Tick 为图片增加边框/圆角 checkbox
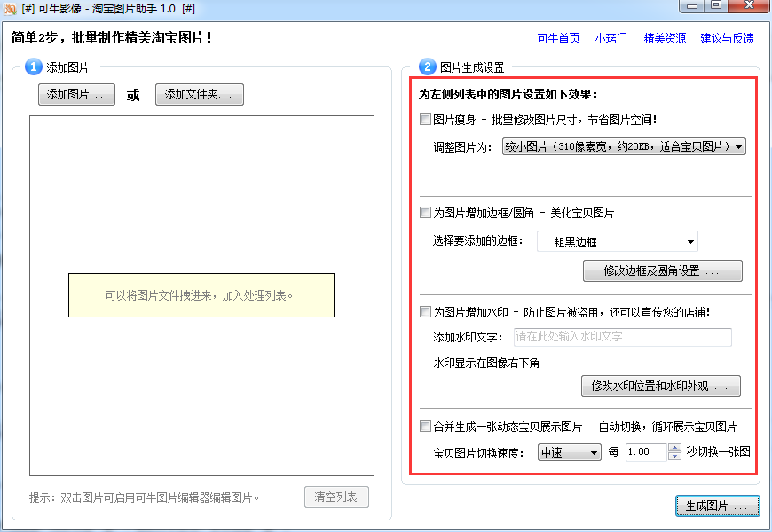The image size is (772, 532). click(425, 213)
